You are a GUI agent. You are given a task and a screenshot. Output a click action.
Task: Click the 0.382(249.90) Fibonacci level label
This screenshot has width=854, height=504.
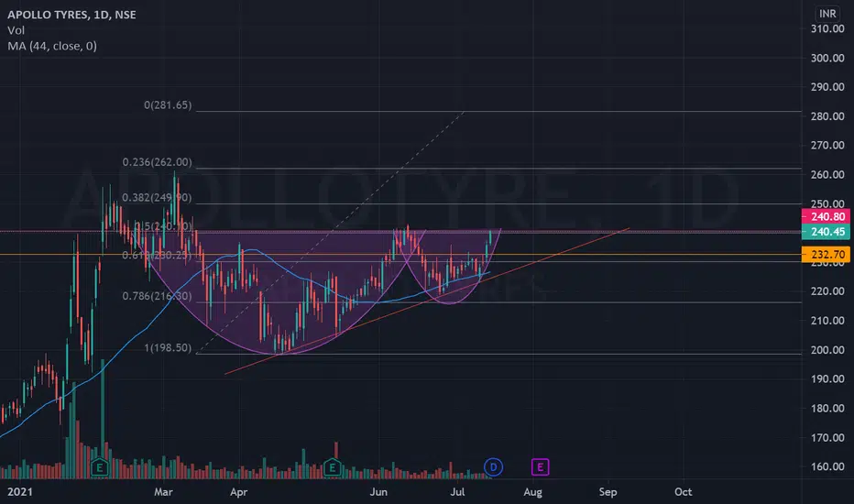157,198
